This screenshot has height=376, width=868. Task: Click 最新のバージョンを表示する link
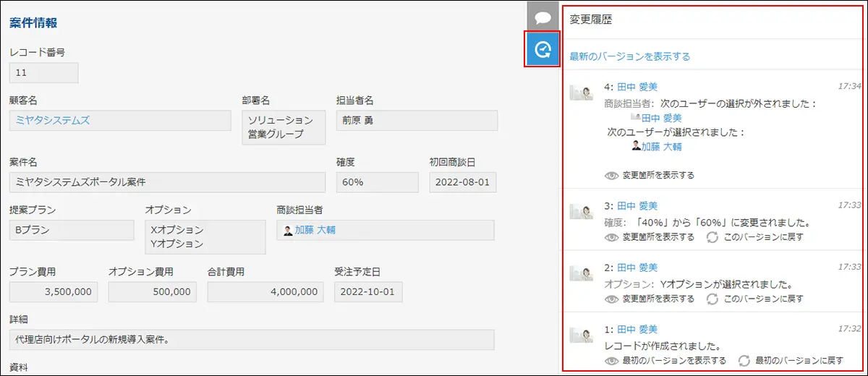coord(629,56)
